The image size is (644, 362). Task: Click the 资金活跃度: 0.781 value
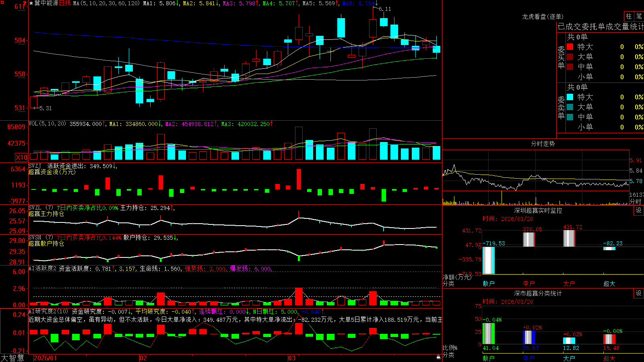87,269
